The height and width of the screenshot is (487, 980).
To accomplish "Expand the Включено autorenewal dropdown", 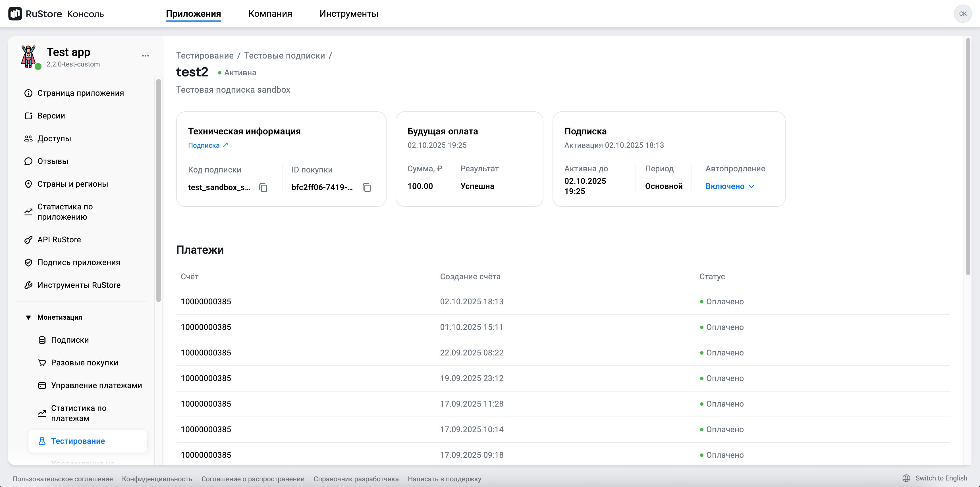I will click(x=729, y=186).
